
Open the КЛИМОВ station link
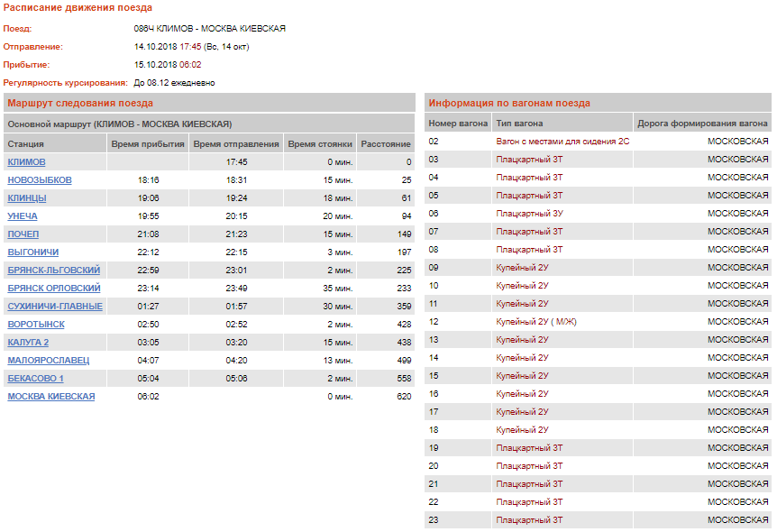(x=25, y=162)
